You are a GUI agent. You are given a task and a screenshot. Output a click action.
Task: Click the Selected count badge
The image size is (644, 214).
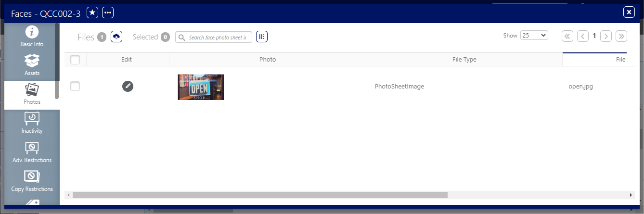point(165,37)
